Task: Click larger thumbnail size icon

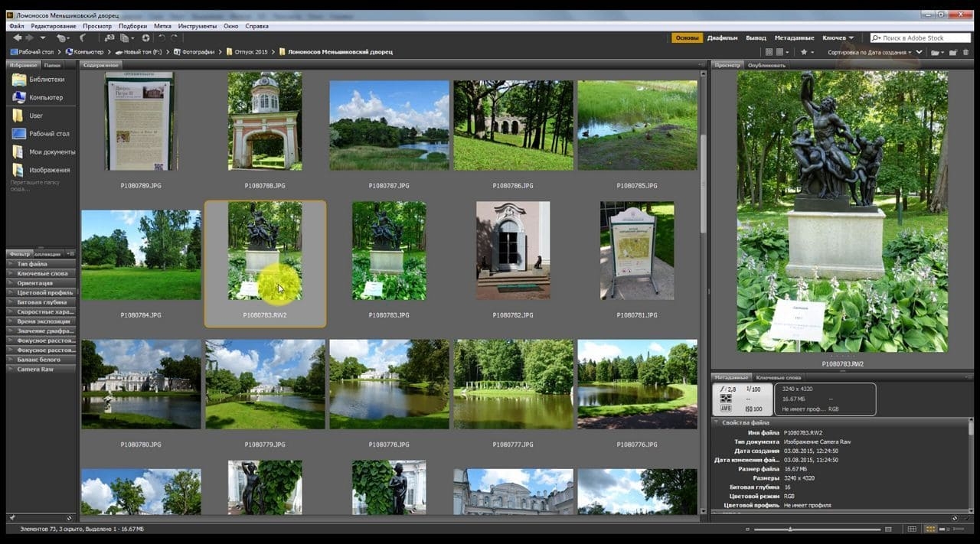Action: point(888,529)
